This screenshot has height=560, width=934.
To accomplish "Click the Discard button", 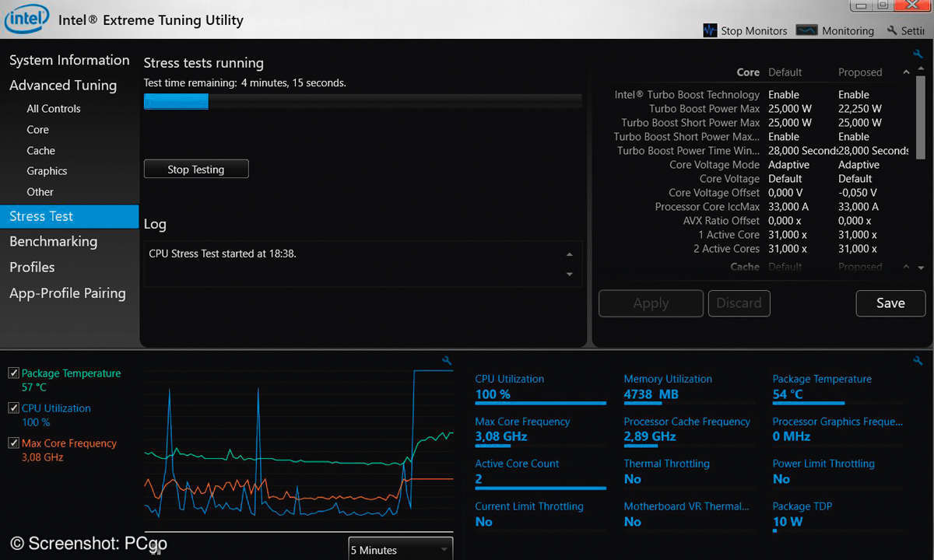I will pos(739,303).
